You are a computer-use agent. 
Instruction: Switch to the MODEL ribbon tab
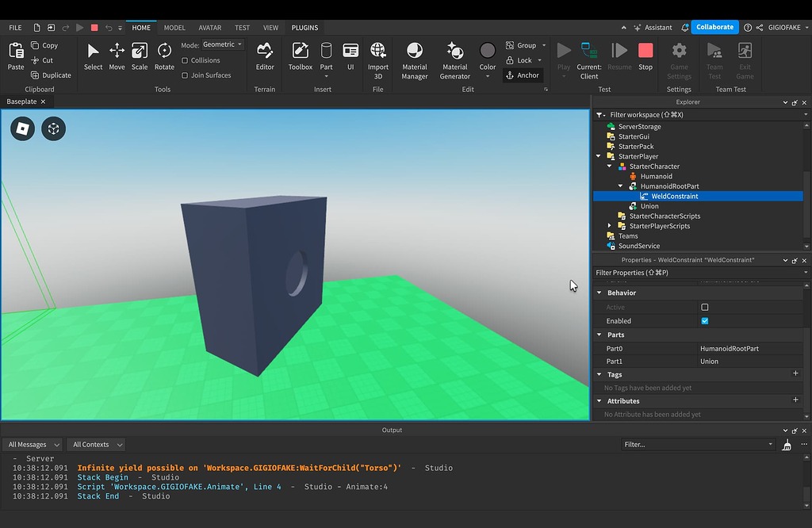(174, 28)
